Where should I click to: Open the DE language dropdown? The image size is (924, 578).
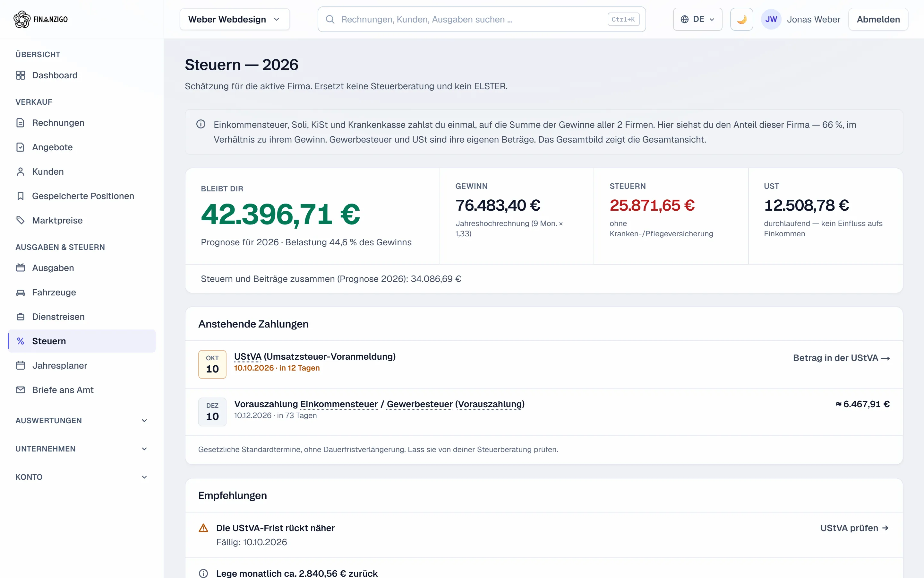tap(697, 20)
